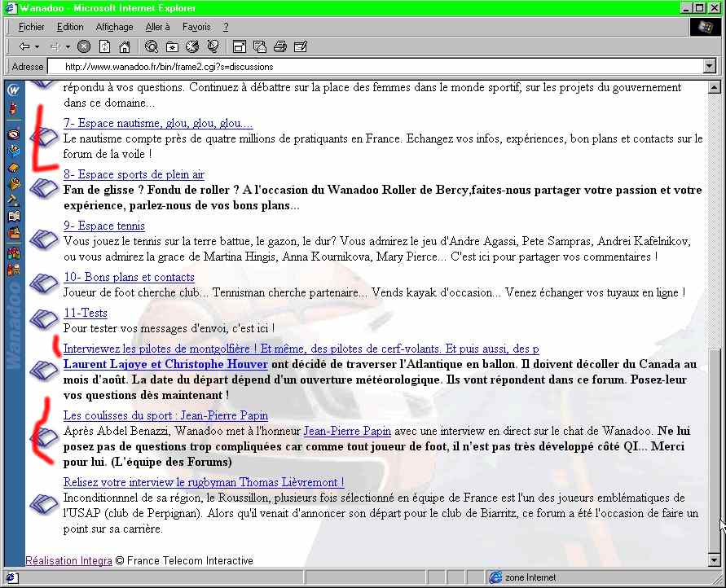Click the Internet Explorer Windows logo throbber
Image resolution: width=726 pixels, height=588 pixels.
coord(705,28)
